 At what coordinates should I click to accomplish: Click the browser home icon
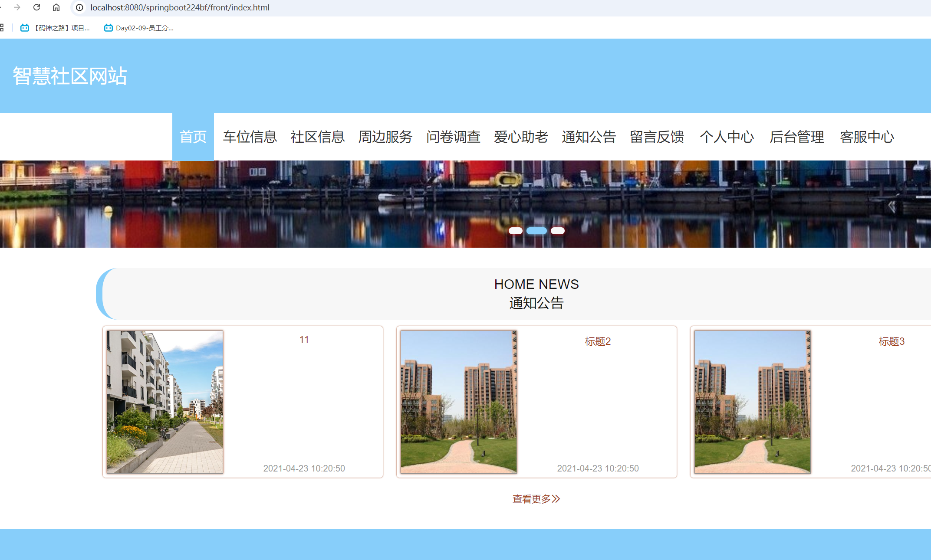coord(56,7)
